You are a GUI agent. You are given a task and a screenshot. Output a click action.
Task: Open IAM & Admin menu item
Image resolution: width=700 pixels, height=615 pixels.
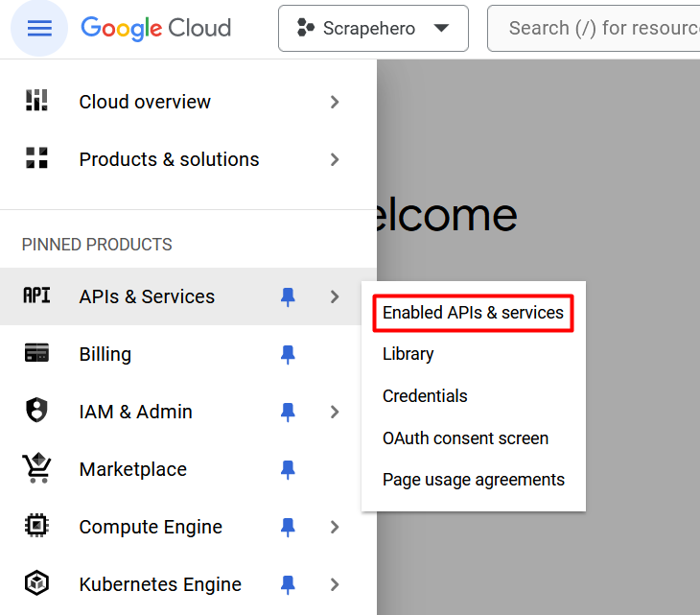click(188, 412)
